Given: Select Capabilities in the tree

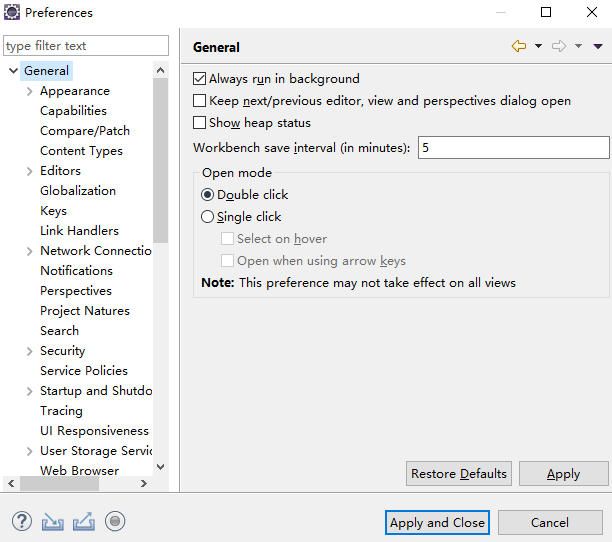Looking at the screenshot, I should [73, 111].
